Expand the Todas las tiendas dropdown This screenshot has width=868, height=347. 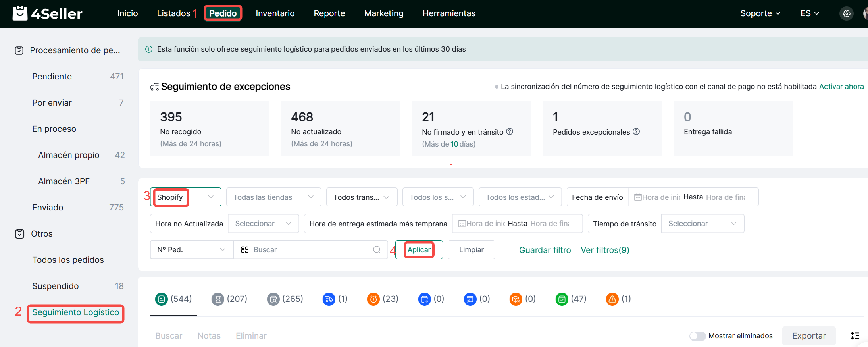click(273, 197)
